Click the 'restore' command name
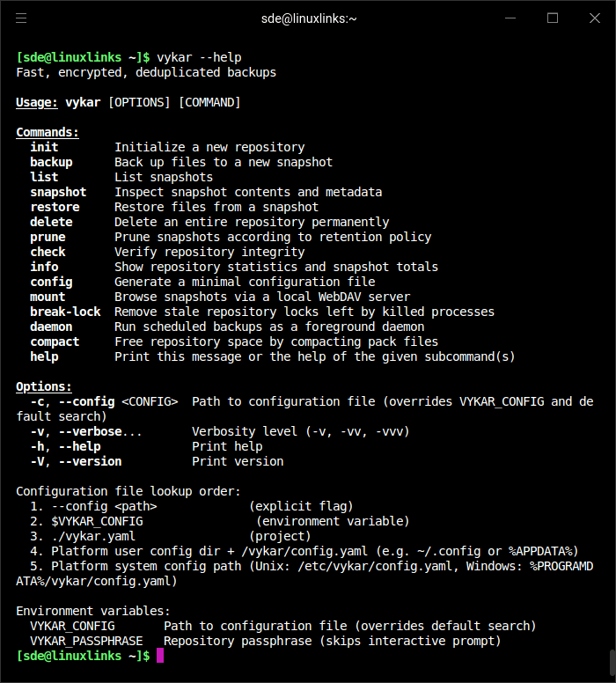This screenshot has height=683, width=616. click(55, 207)
